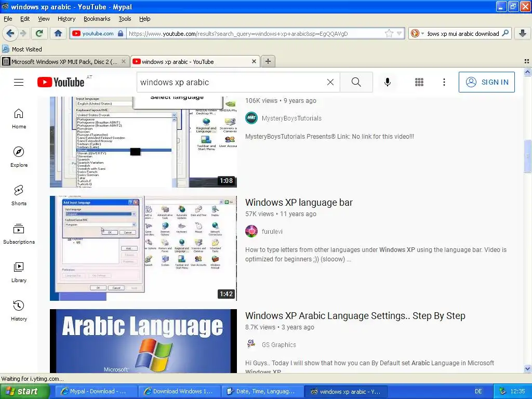This screenshot has height=399, width=532.
Task: Click the browser forward arrow
Action: pos(23,33)
